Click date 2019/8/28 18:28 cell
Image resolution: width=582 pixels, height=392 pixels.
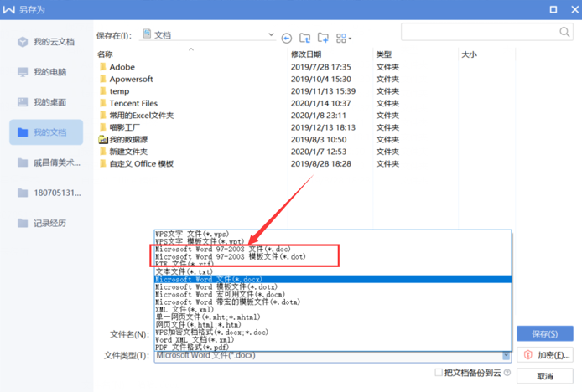(320, 163)
